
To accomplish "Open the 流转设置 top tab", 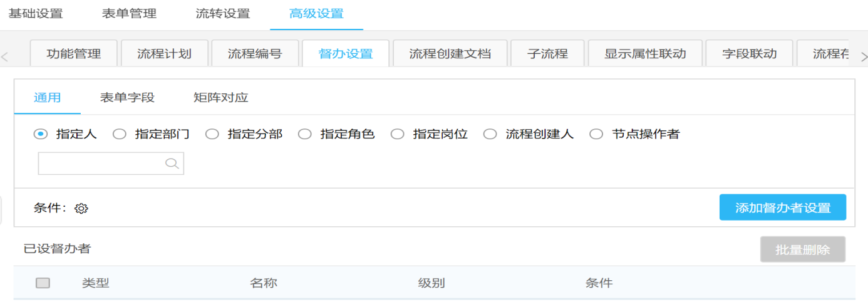I will 223,14.
